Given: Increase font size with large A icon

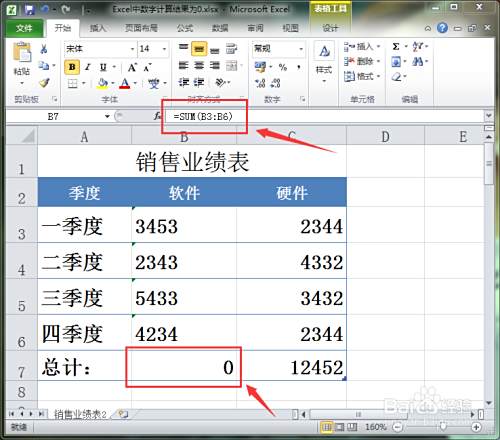Looking at the screenshot, I should (x=132, y=68).
